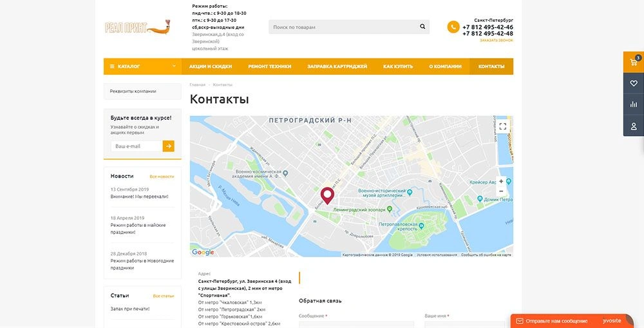Click the search magnifier icon
The width and height of the screenshot is (644, 328).
422,26
